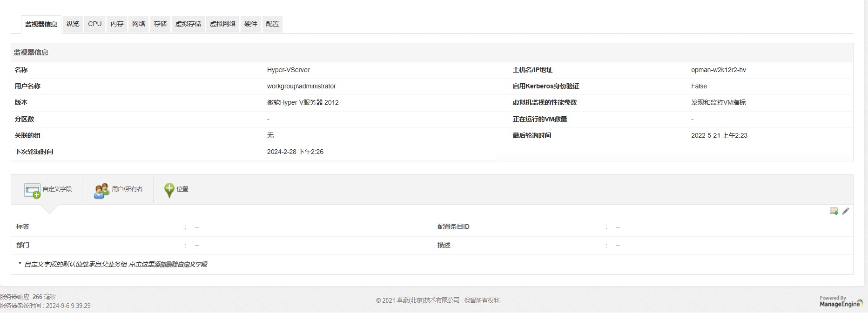The width and height of the screenshot is (868, 313).
Task: Open the 位置 section label
Action: pos(182,189)
